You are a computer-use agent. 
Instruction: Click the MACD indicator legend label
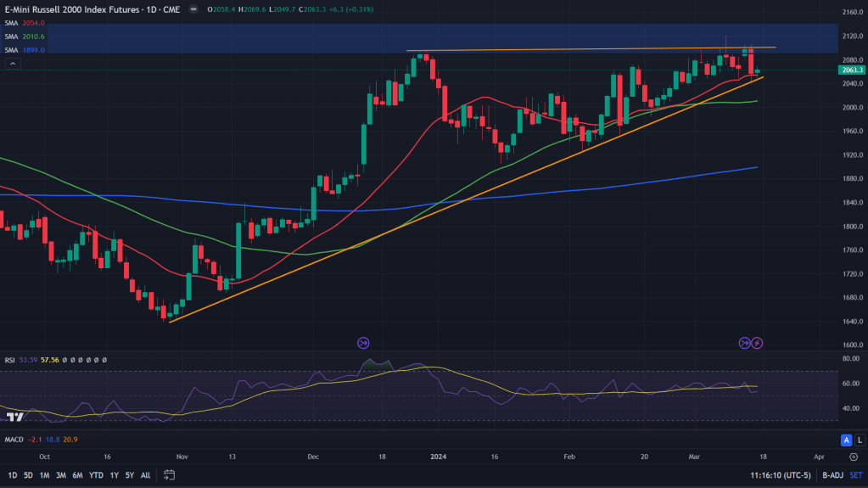[14, 440]
